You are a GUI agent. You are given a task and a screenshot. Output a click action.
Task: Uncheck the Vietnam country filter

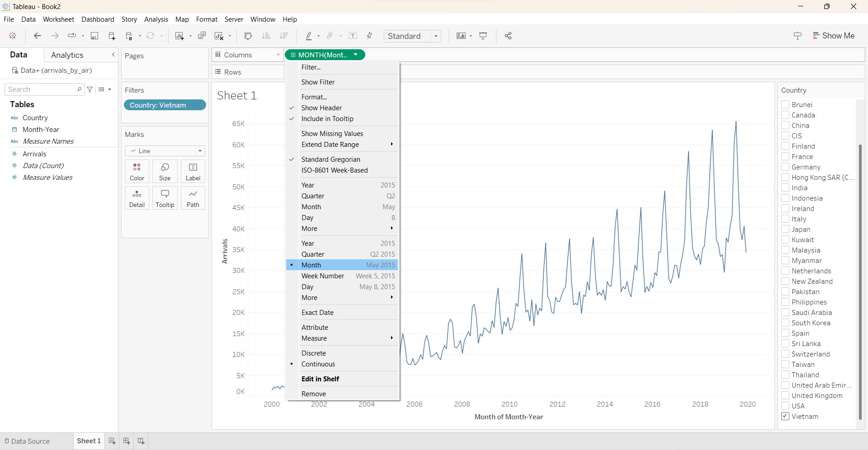click(785, 417)
